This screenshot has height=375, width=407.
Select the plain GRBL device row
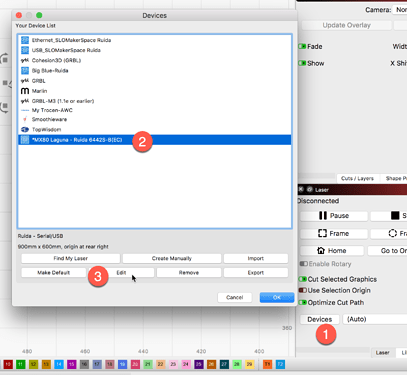click(155, 81)
